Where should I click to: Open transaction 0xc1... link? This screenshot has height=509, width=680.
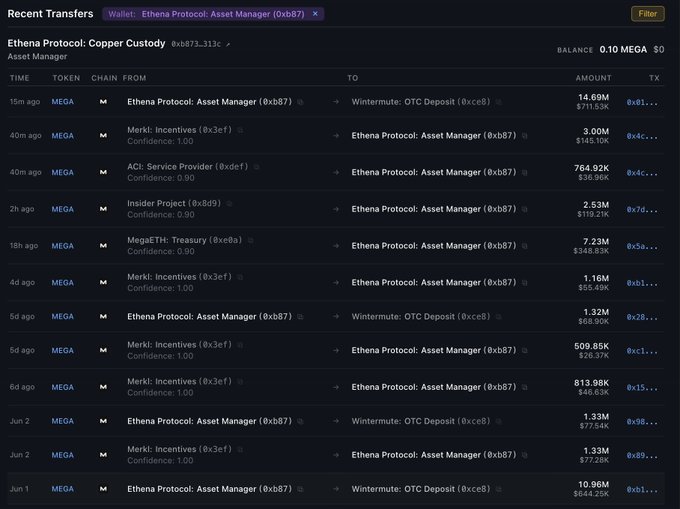tap(642, 351)
